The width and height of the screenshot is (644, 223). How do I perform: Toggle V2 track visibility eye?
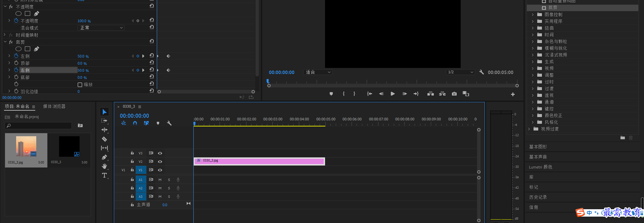point(160,161)
